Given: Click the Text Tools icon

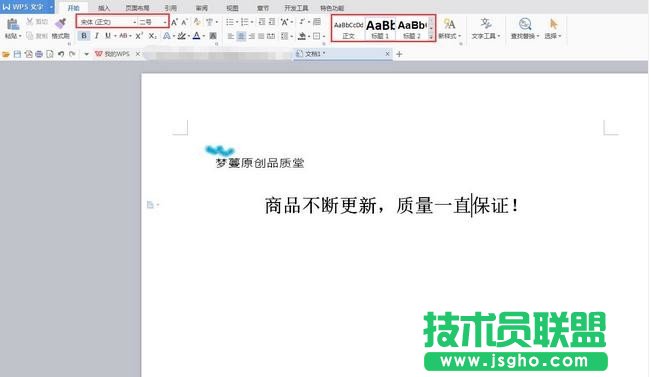Looking at the screenshot, I should click(485, 24).
